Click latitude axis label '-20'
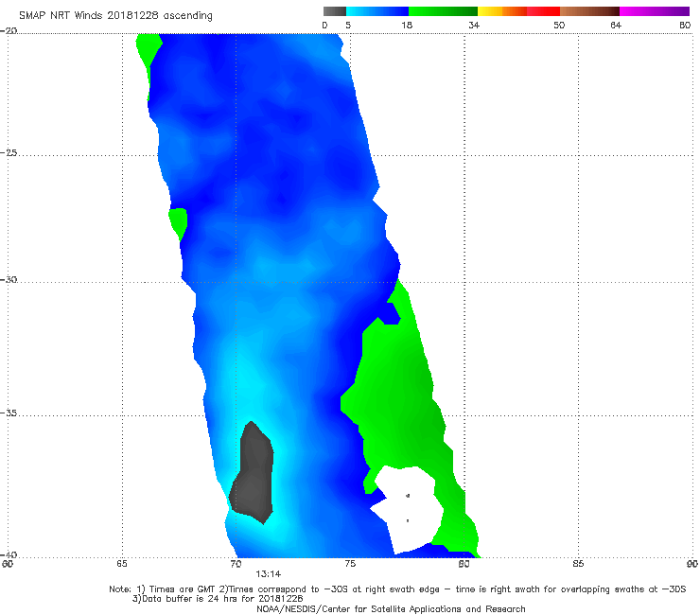The height and width of the screenshot is (615, 700). [9, 30]
